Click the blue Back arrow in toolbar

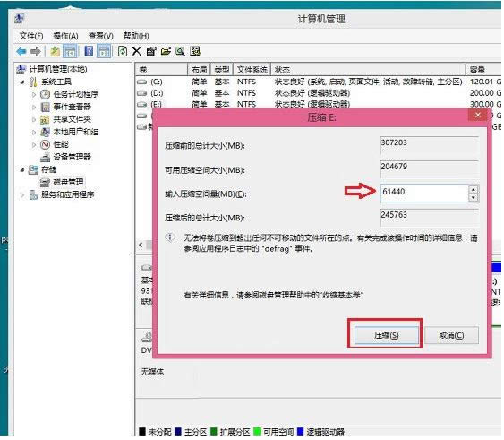(21, 51)
